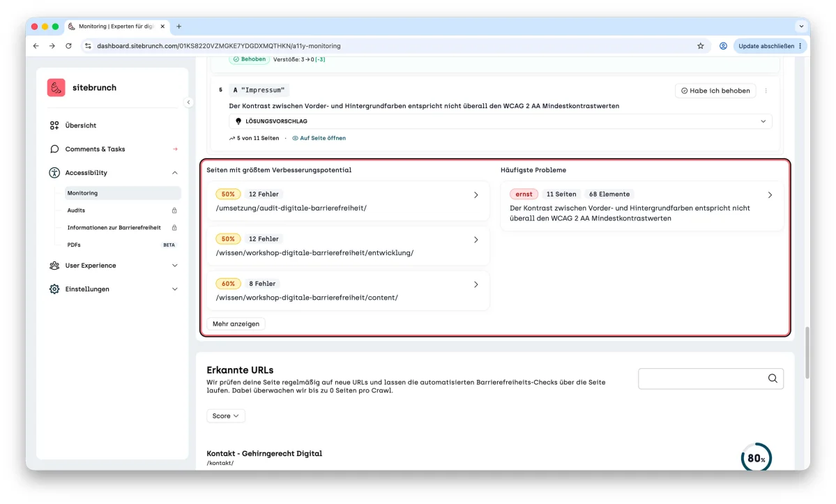Open audit-digitale-barrierefreiheit page arrow

coord(476,195)
